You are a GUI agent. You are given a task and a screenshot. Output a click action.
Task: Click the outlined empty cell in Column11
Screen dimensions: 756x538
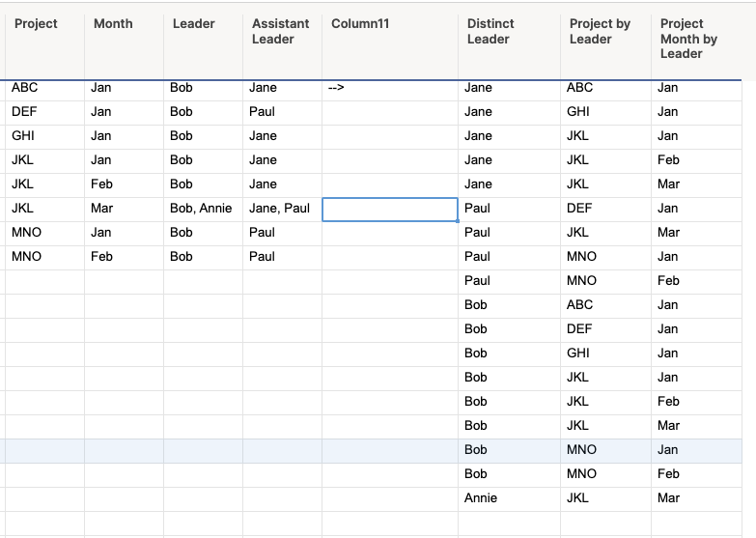pos(389,209)
